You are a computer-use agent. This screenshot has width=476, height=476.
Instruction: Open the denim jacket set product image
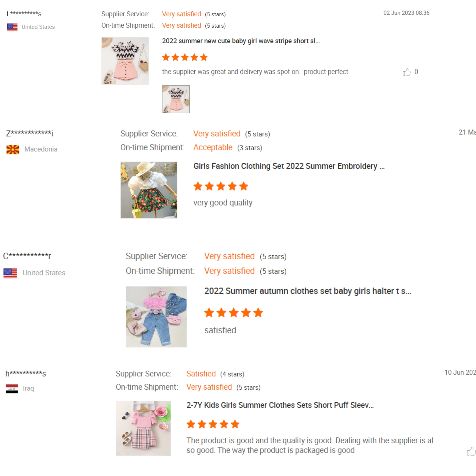pos(156,317)
